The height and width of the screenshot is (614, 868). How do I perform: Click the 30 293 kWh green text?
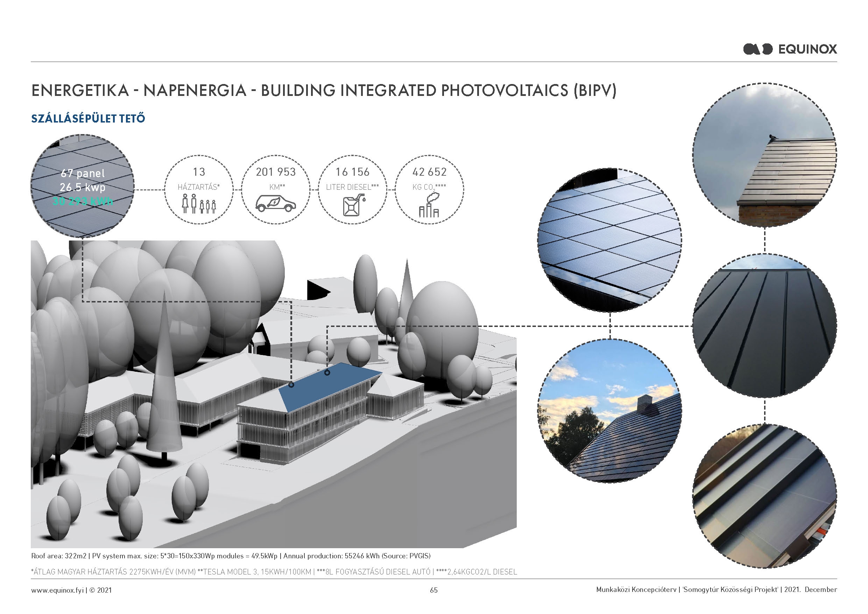pyautogui.click(x=83, y=201)
